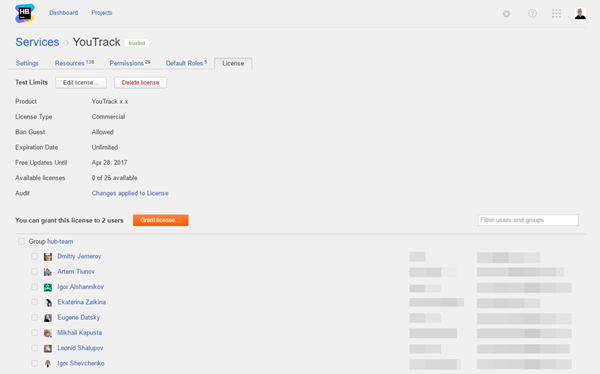Select Mikhail Kapusta's checkbox
This screenshot has height=374, width=600.
coord(34,333)
